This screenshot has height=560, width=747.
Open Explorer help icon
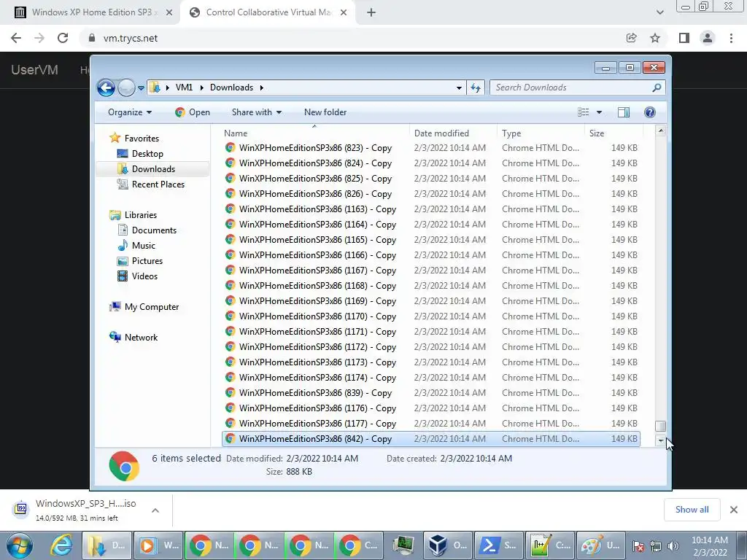(650, 112)
